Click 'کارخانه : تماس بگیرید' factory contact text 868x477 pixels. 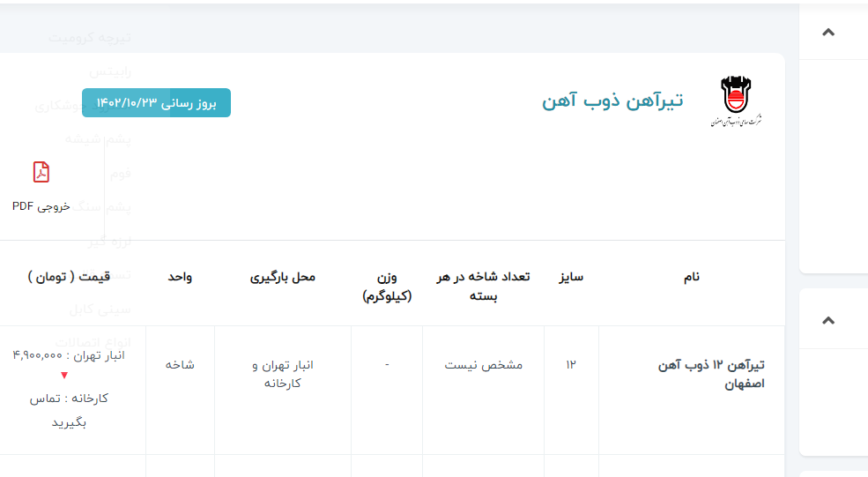coord(69,410)
